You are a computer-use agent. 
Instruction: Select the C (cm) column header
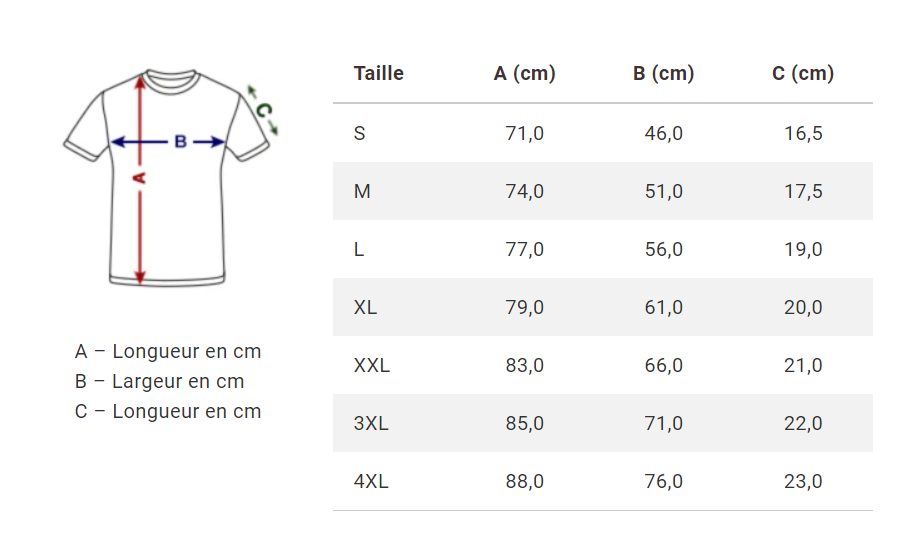(803, 73)
